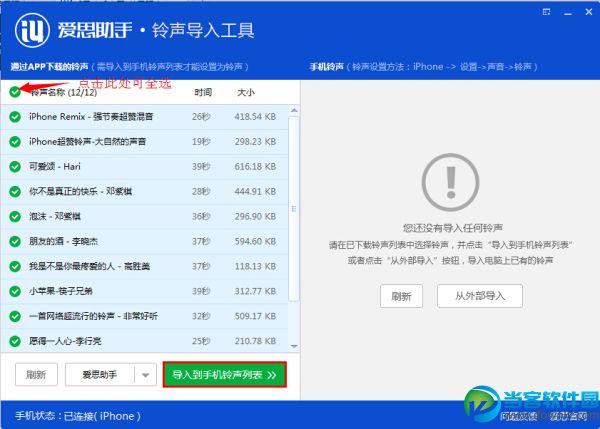Viewport: 600px width, 429px height.
Task: Click 导入到手机铃声列表 green button
Action: (x=225, y=374)
